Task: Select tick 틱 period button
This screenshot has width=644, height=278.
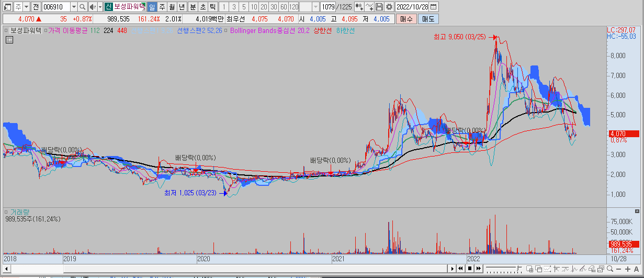Action: point(212,7)
